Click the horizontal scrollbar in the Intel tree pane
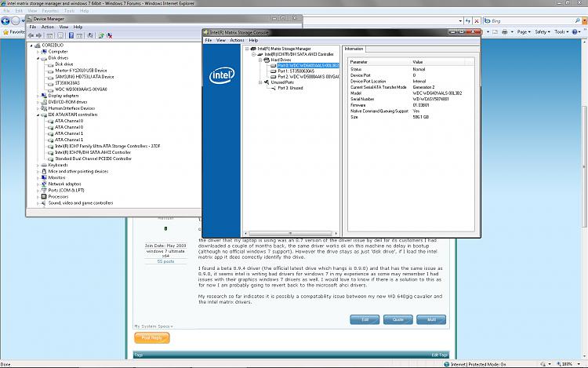The image size is (588, 368). [x=290, y=233]
